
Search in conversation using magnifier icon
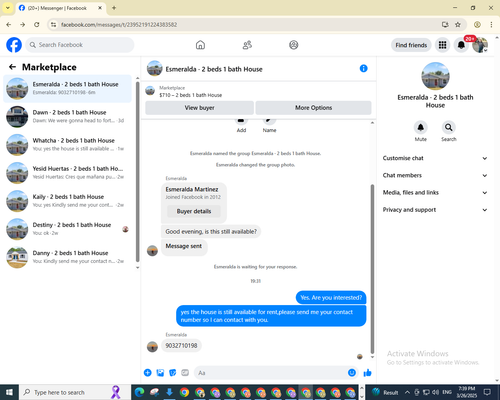[x=449, y=127]
